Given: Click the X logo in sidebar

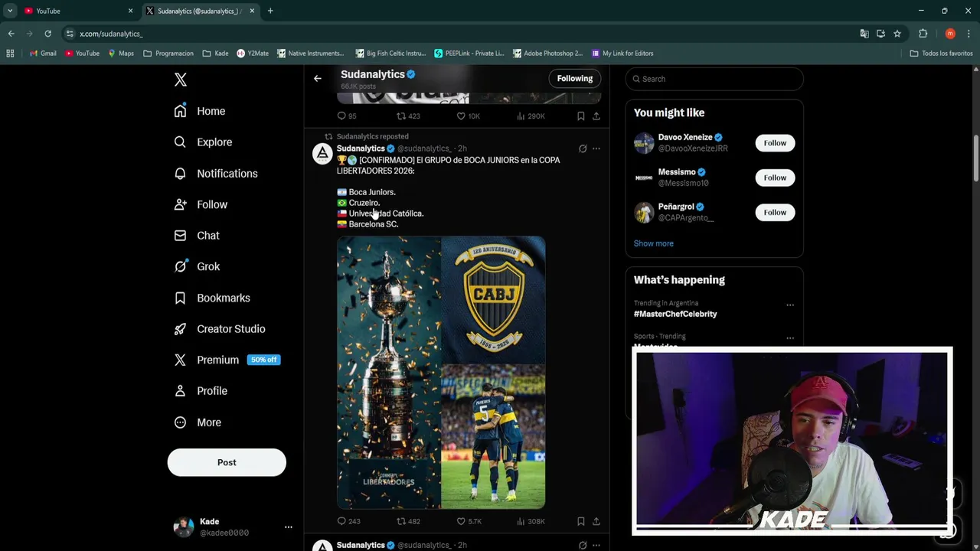Looking at the screenshot, I should point(180,80).
